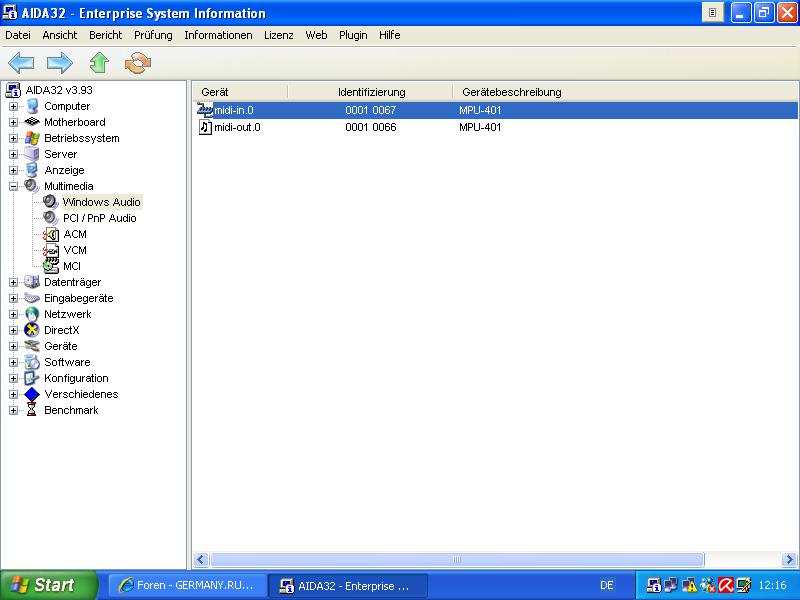Click the identifier 0001 0066
Image resolution: width=800 pixels, height=600 pixels.
(x=371, y=127)
